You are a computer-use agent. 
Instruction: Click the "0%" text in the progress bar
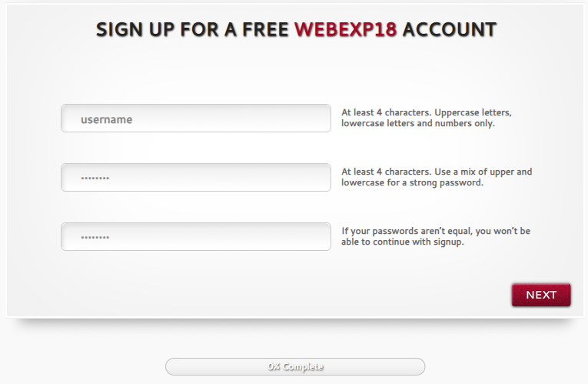tap(274, 367)
